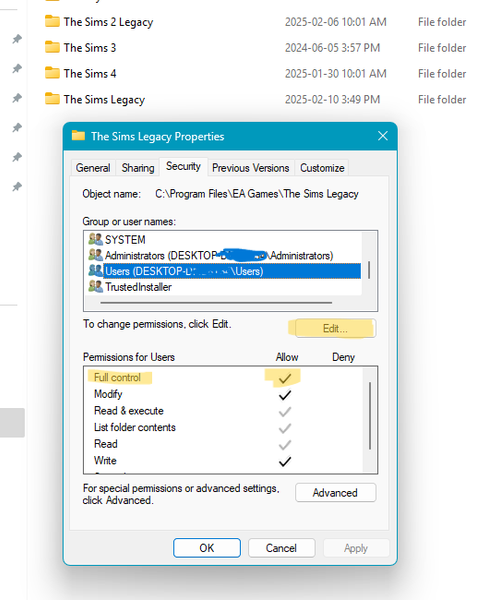Click the Edit... permissions button
Image resolution: width=500 pixels, height=600 pixels.
[x=336, y=328]
